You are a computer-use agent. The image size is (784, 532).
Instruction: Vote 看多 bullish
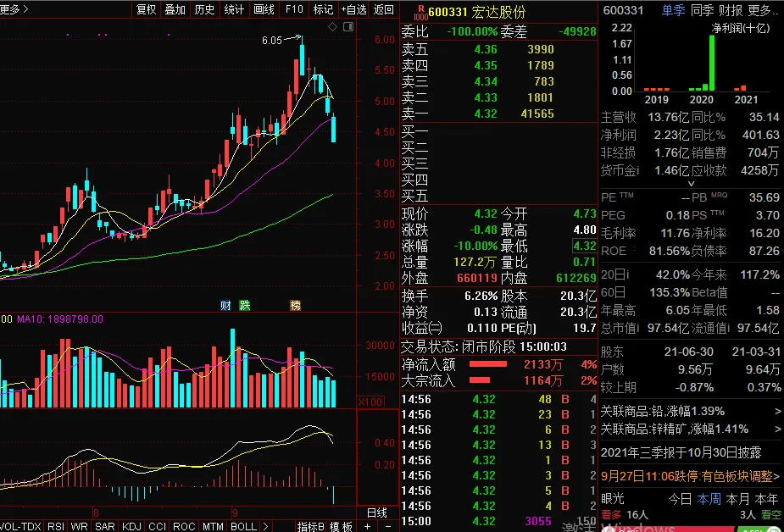click(x=610, y=514)
